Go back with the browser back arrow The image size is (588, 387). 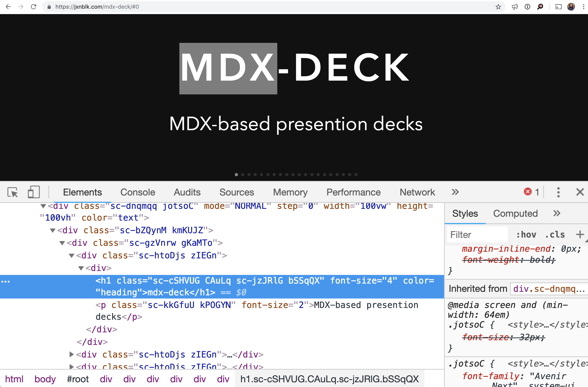[x=8, y=7]
